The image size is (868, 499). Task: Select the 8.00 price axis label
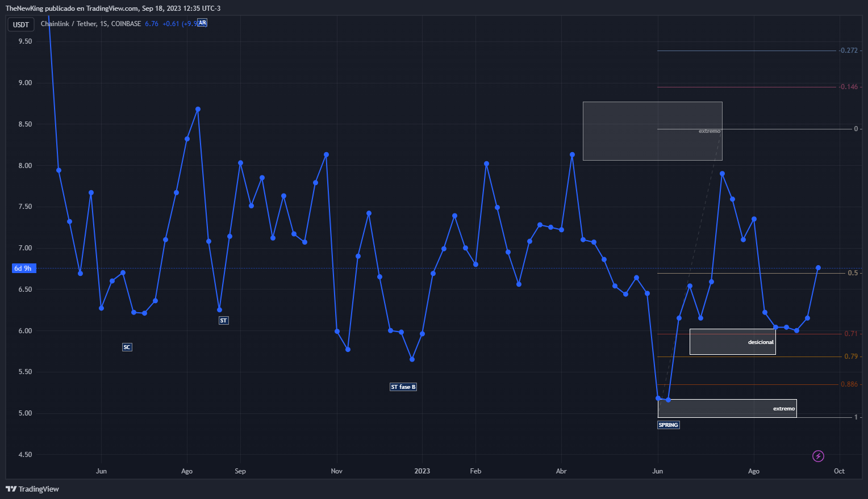point(25,166)
